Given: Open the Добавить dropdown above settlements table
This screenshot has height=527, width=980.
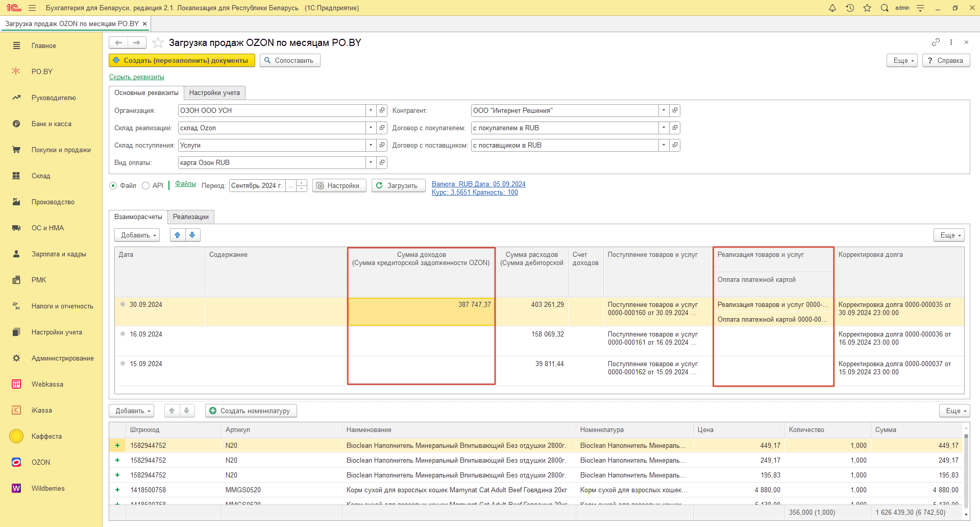Looking at the screenshot, I should [x=137, y=235].
